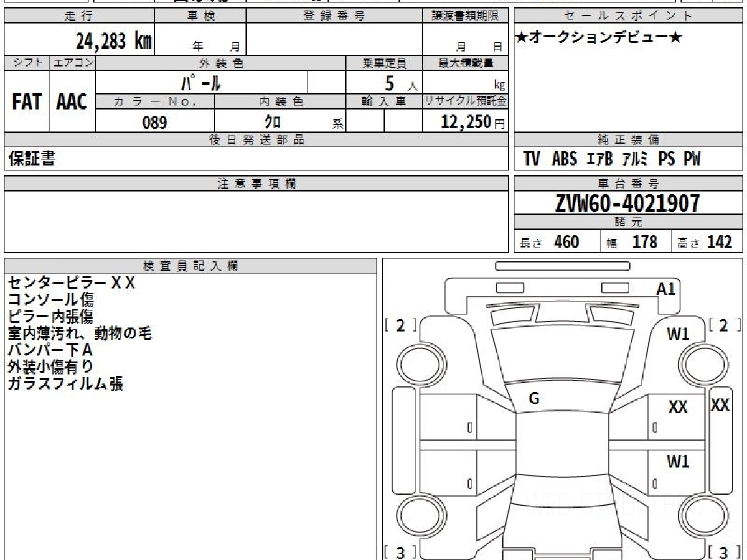Click the inspector note コンソール傷
747x560 pixels.
click(51, 300)
